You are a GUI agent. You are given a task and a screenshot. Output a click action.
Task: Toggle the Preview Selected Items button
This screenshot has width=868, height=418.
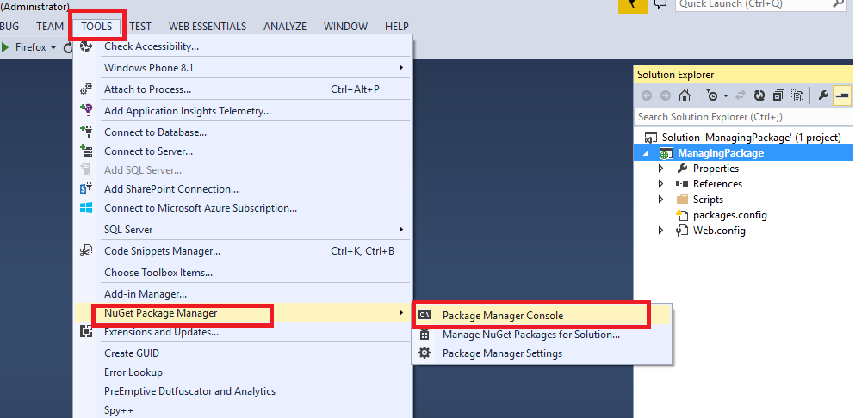pos(842,95)
